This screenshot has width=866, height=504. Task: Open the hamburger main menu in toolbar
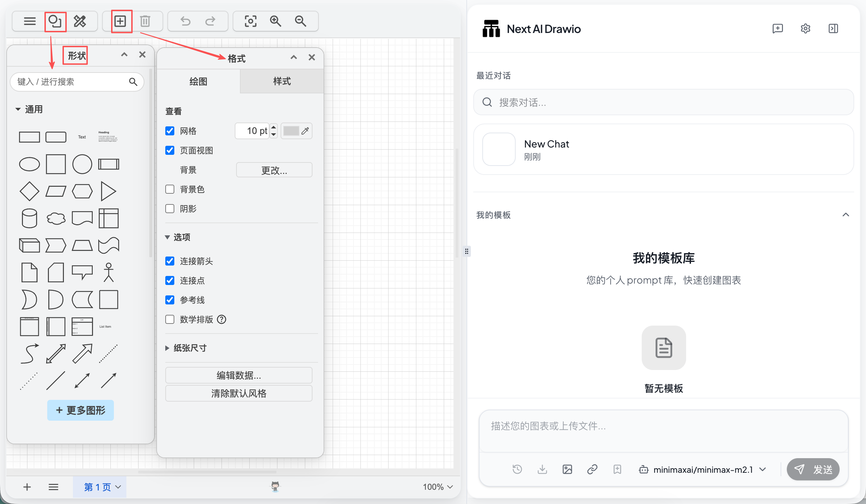click(x=30, y=22)
